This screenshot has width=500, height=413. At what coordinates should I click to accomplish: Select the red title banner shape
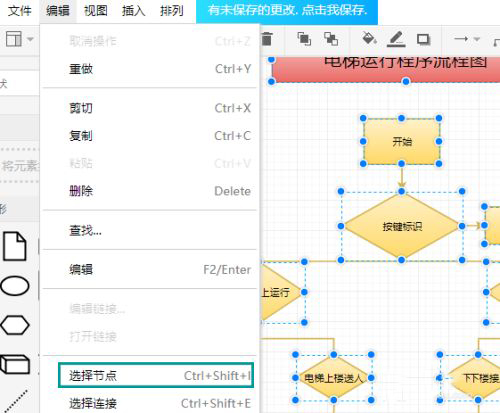click(386, 69)
